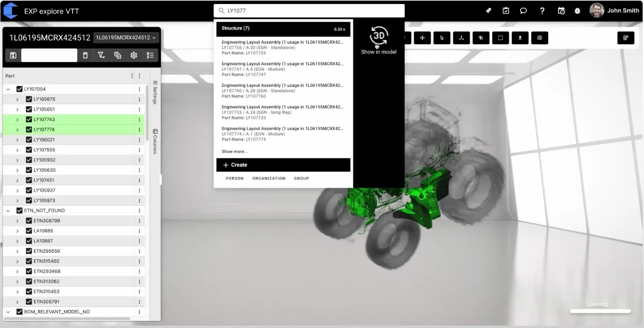Screen dimensions: 644x328
Task: Click the three-axis orientation tool
Action: [x=461, y=38]
